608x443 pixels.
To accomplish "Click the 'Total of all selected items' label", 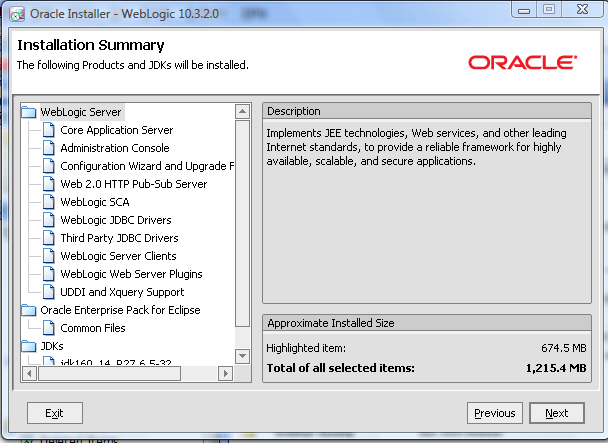I will pyautogui.click(x=340, y=368).
